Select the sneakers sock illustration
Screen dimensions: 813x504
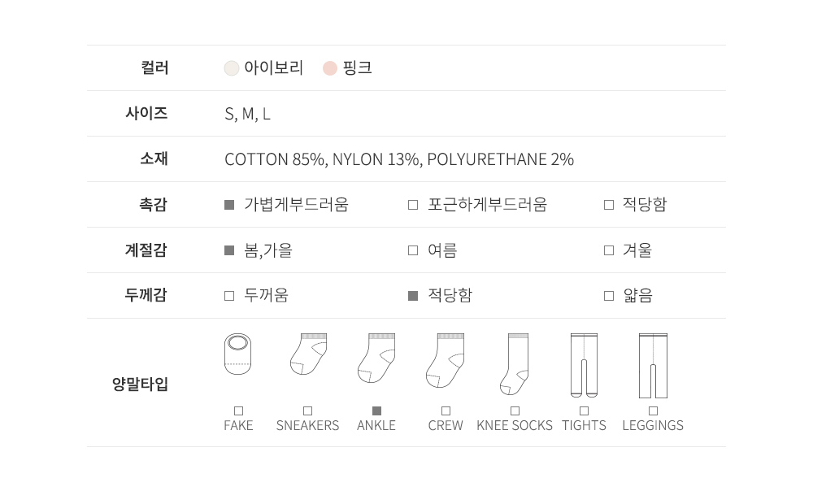308,354
